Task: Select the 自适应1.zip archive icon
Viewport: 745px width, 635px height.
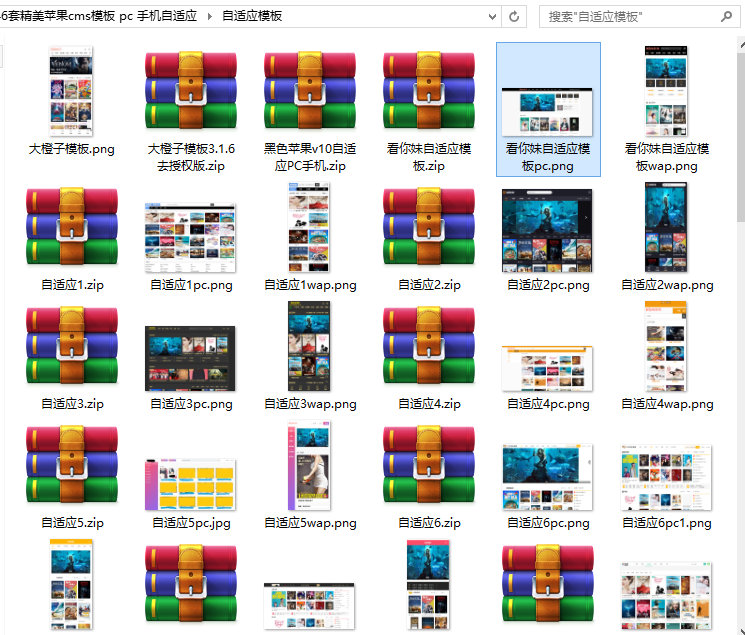Action: pos(72,226)
